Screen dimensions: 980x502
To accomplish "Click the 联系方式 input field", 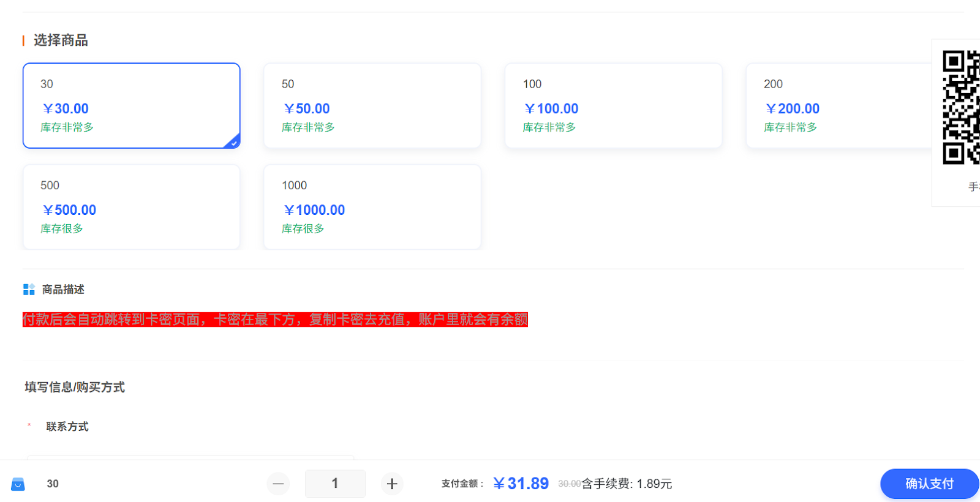I will [190, 458].
